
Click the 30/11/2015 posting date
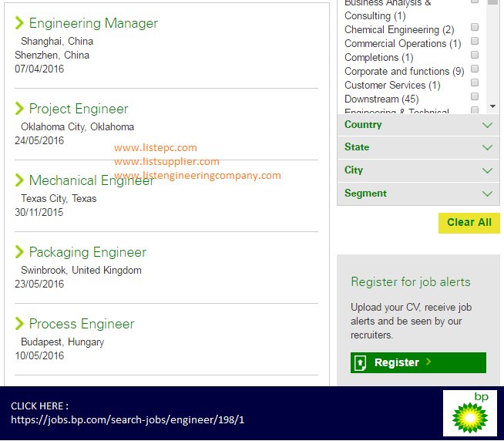pyautogui.click(x=39, y=213)
